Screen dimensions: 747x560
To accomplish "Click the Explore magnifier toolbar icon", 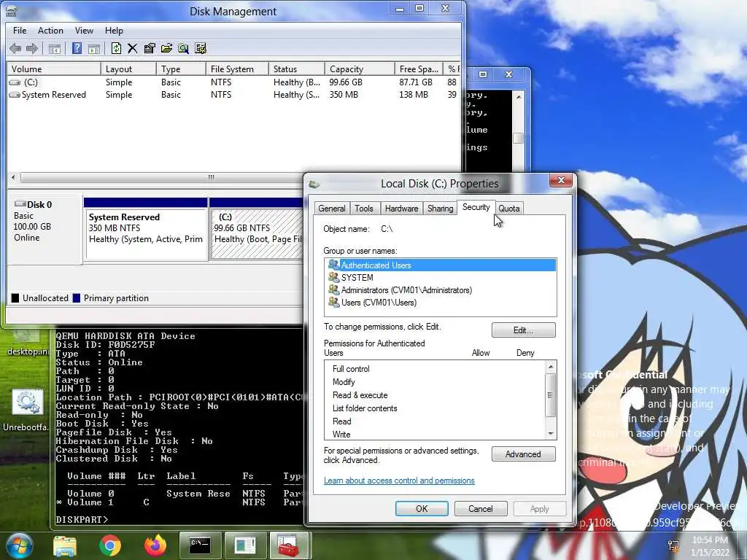I will pyautogui.click(x=183, y=48).
